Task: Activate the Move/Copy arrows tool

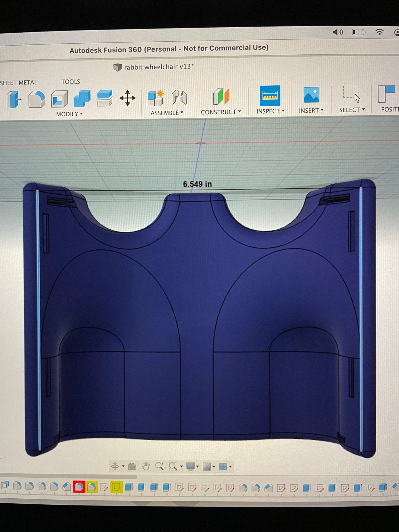Action: coord(127,98)
